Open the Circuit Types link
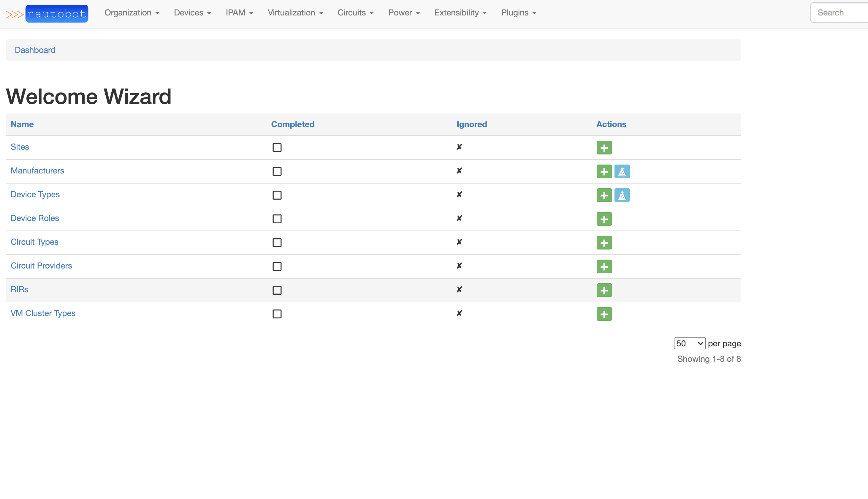Image resolution: width=868 pixels, height=499 pixels. pyautogui.click(x=34, y=242)
